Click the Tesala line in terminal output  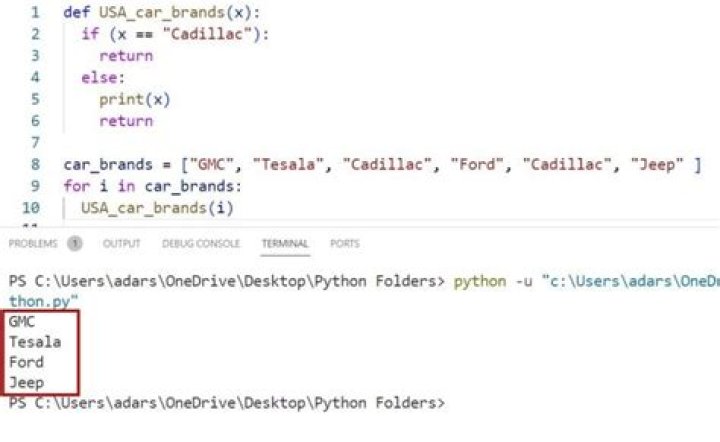pos(35,342)
